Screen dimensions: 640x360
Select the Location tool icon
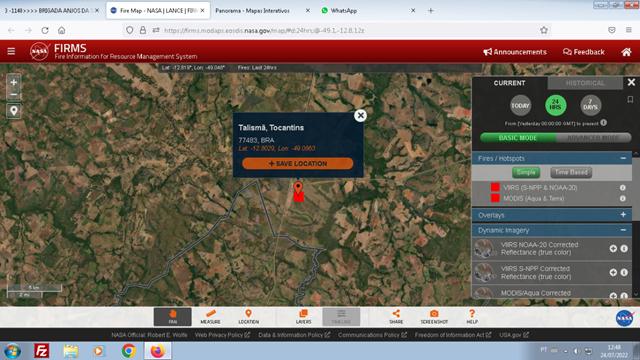[x=248, y=316]
